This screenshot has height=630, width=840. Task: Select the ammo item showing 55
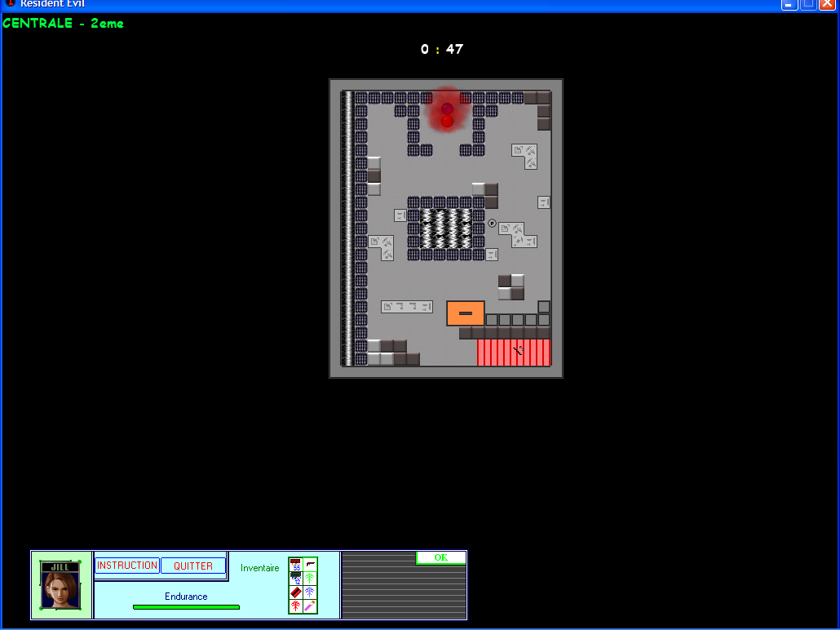(296, 565)
